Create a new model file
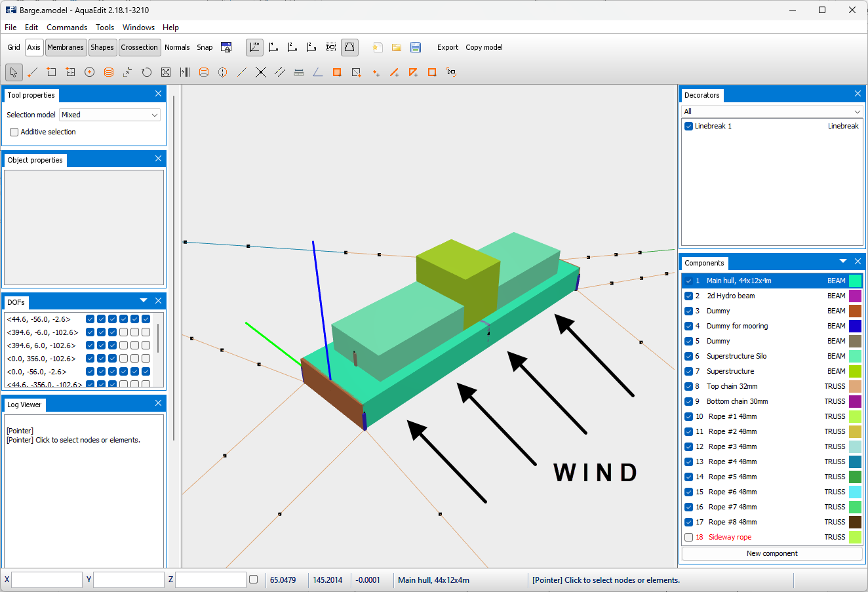Screen dimensions: 868x592 (378, 47)
